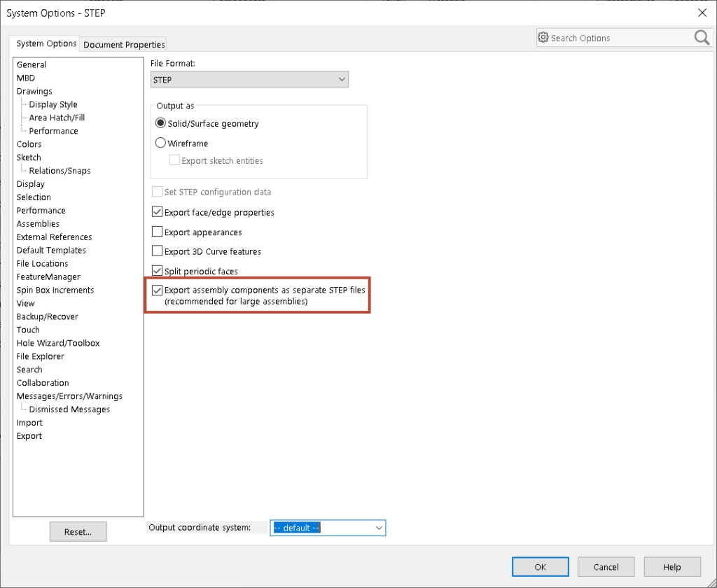Click the magnifier icon in Search Options
This screenshot has height=588, width=717.
tap(701, 37)
